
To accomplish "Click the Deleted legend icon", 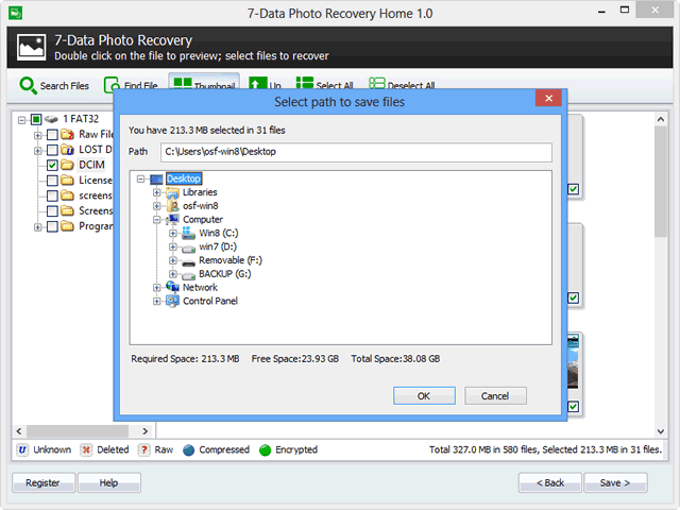I will 86,450.
